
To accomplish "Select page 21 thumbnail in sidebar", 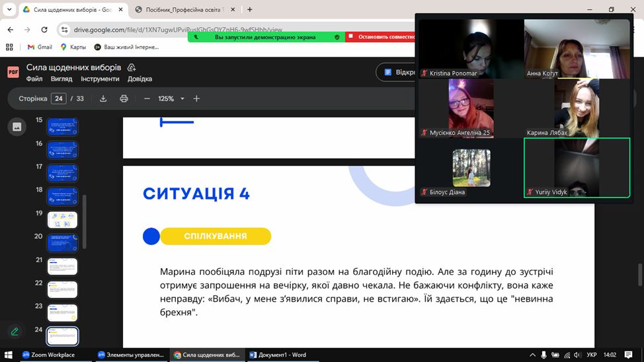I will click(x=62, y=266).
